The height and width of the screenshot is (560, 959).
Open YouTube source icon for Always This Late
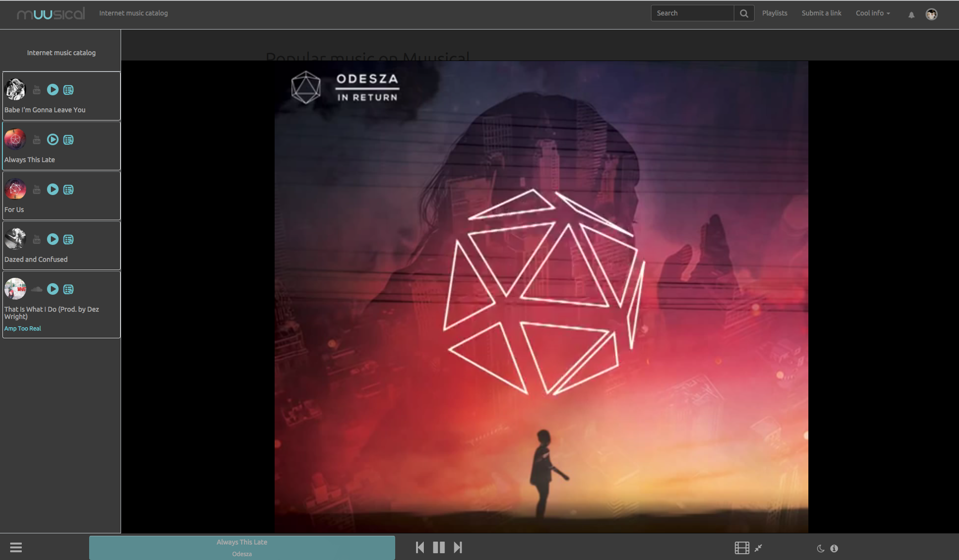click(x=37, y=140)
